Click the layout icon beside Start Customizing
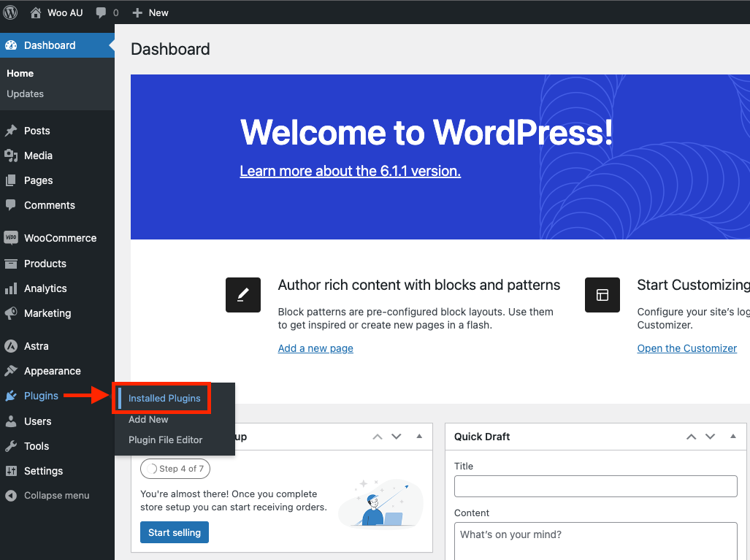This screenshot has height=560, width=750. point(602,294)
